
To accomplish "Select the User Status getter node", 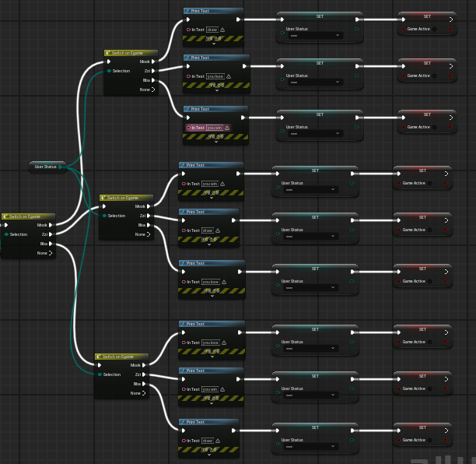I will (x=46, y=167).
